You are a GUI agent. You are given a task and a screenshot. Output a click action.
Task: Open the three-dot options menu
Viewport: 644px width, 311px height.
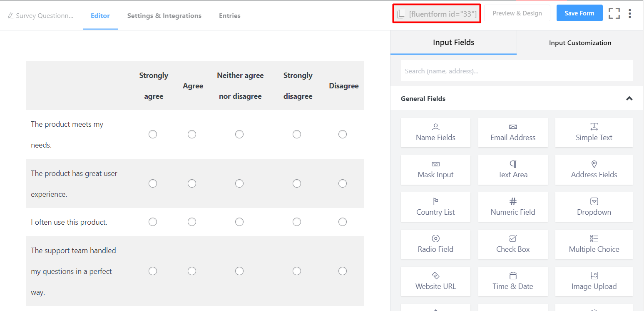(630, 13)
